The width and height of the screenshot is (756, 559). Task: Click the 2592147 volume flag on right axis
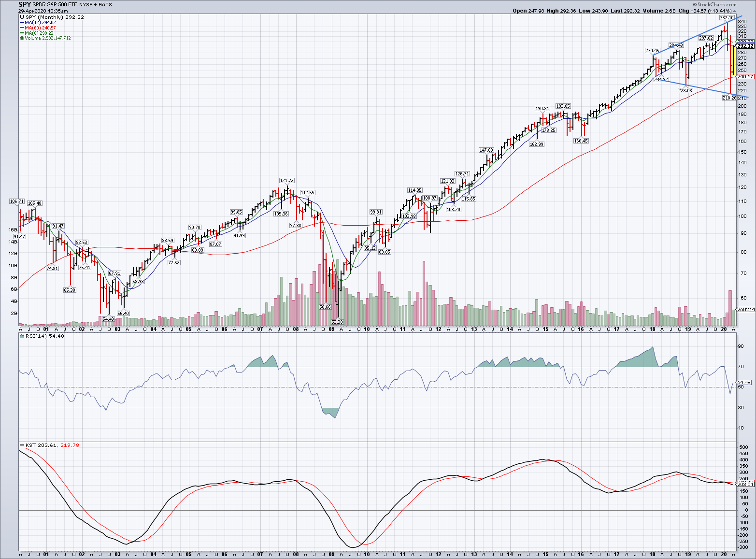(745, 309)
